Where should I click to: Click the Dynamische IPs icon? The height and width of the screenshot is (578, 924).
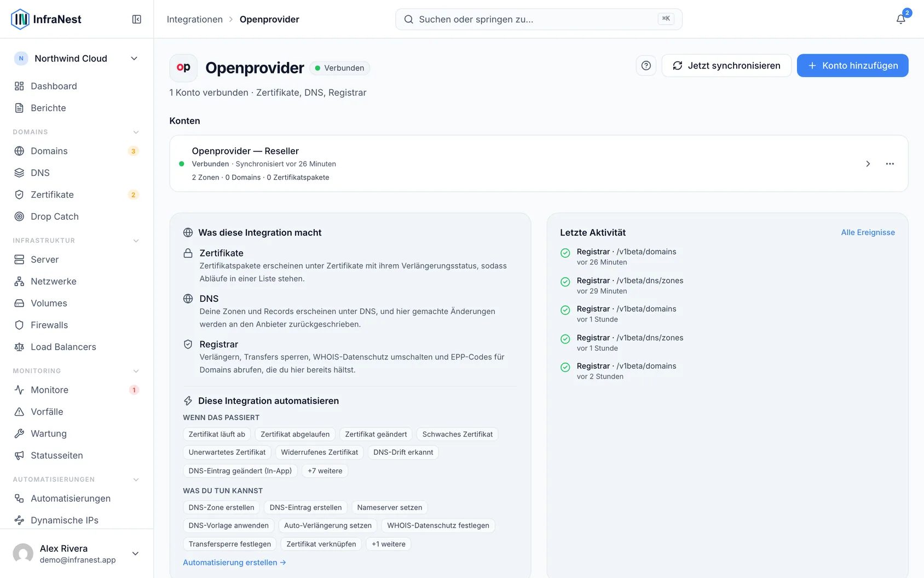pyautogui.click(x=19, y=520)
